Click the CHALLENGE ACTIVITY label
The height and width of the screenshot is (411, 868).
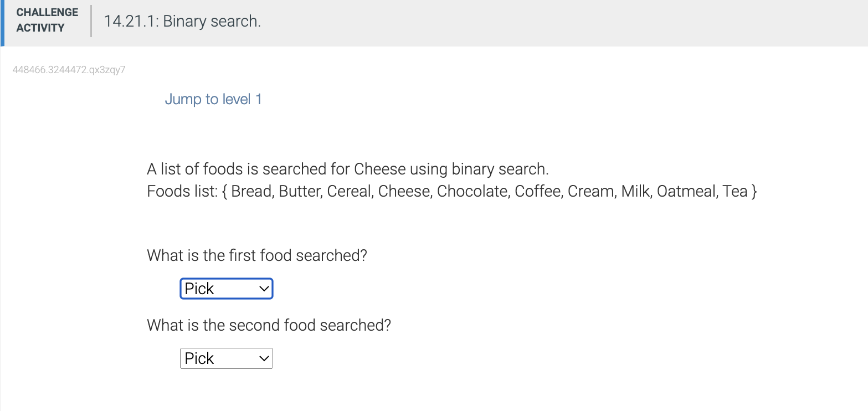47,20
